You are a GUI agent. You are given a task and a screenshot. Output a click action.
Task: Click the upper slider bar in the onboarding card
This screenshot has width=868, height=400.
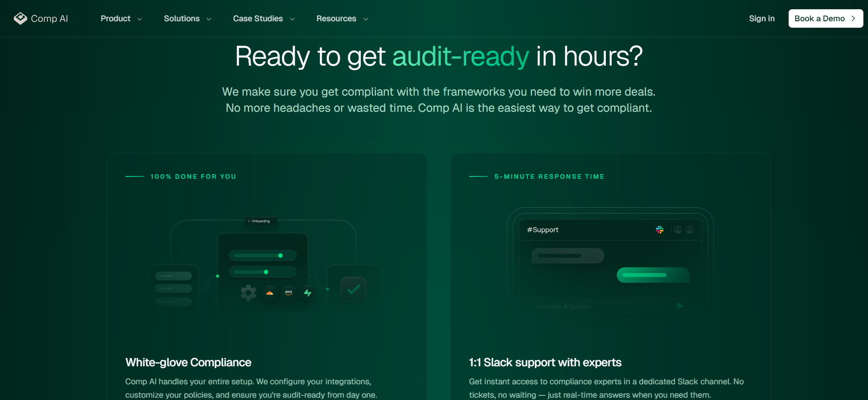click(x=263, y=255)
